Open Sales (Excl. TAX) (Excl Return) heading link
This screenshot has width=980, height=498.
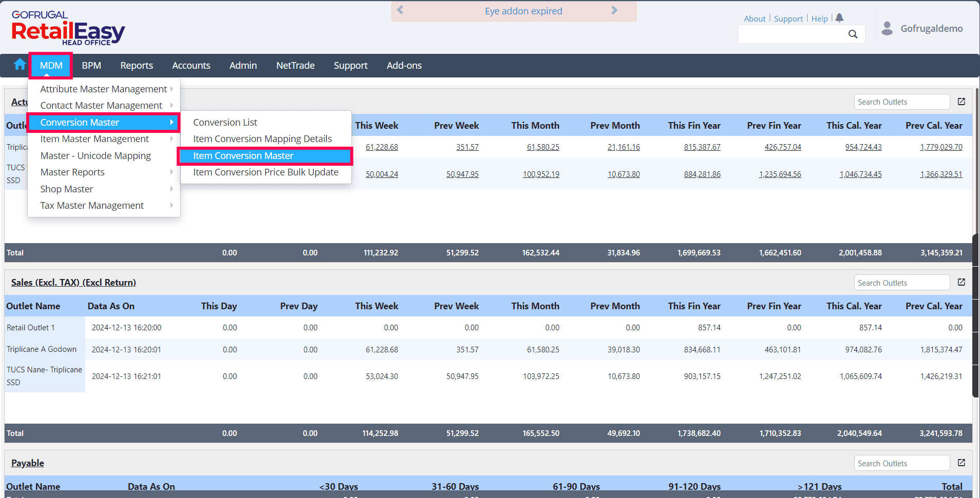point(73,282)
